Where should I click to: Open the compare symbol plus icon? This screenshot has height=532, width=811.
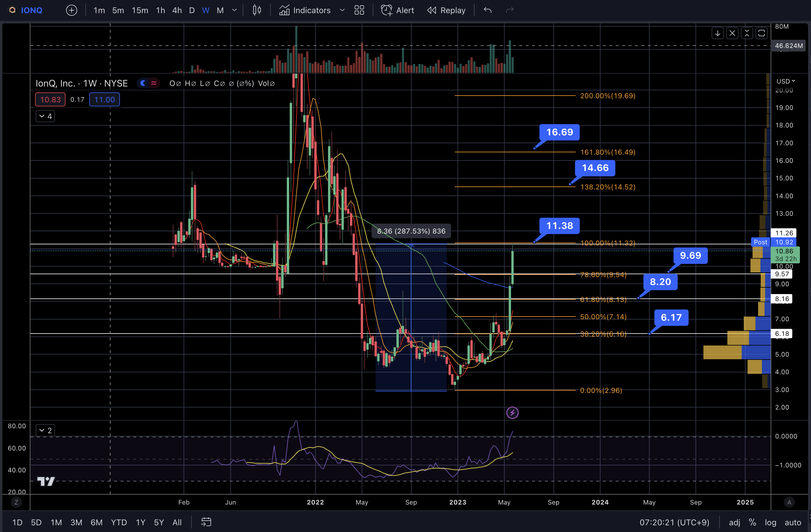click(x=71, y=10)
